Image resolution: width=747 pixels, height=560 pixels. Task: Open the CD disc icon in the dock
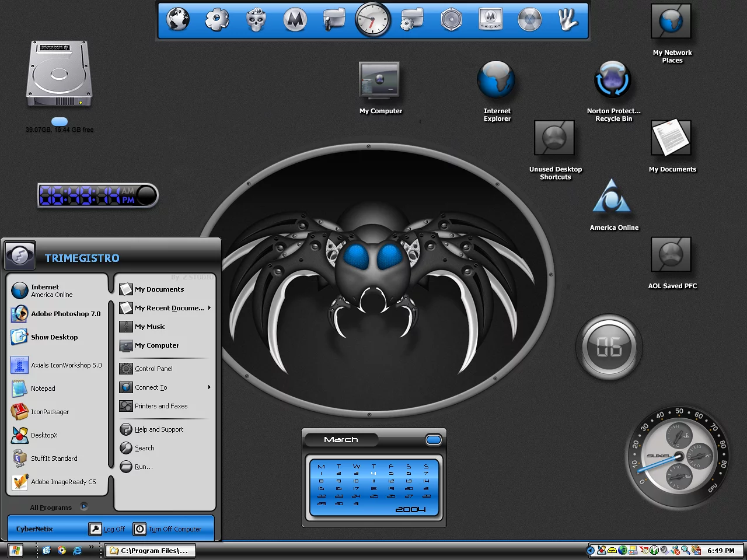529,20
